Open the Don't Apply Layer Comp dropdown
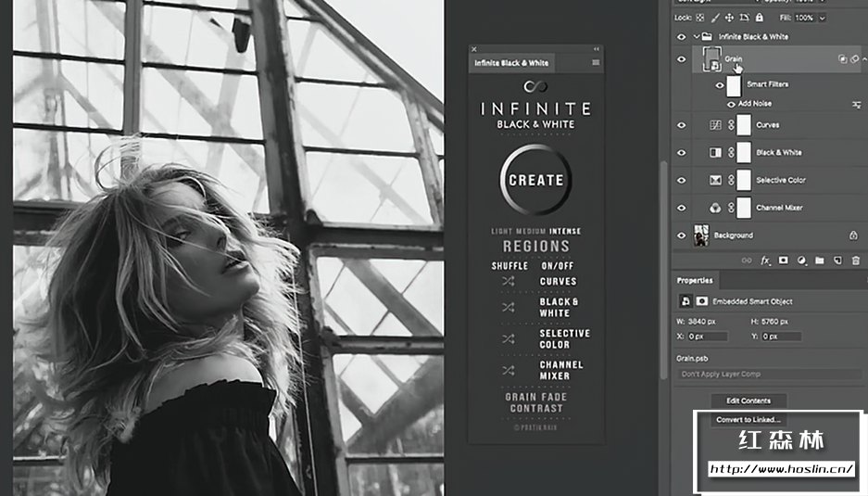 click(x=770, y=374)
